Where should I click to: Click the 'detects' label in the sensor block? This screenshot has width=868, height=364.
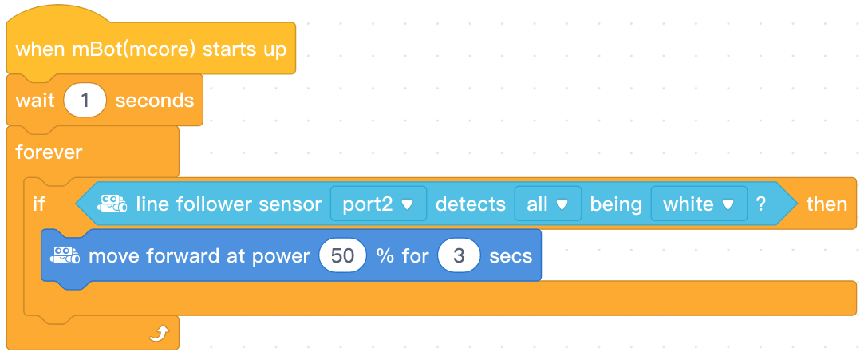470,204
